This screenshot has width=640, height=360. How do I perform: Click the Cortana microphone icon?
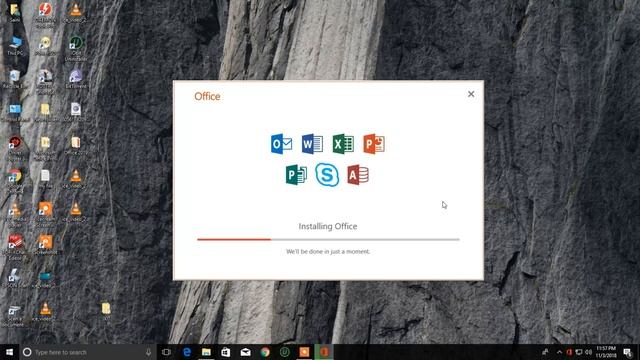pos(149,352)
